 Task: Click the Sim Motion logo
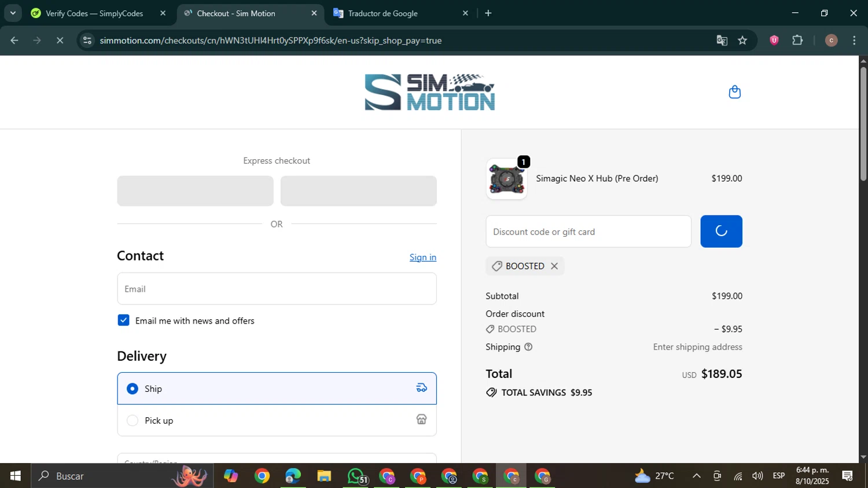tap(429, 92)
